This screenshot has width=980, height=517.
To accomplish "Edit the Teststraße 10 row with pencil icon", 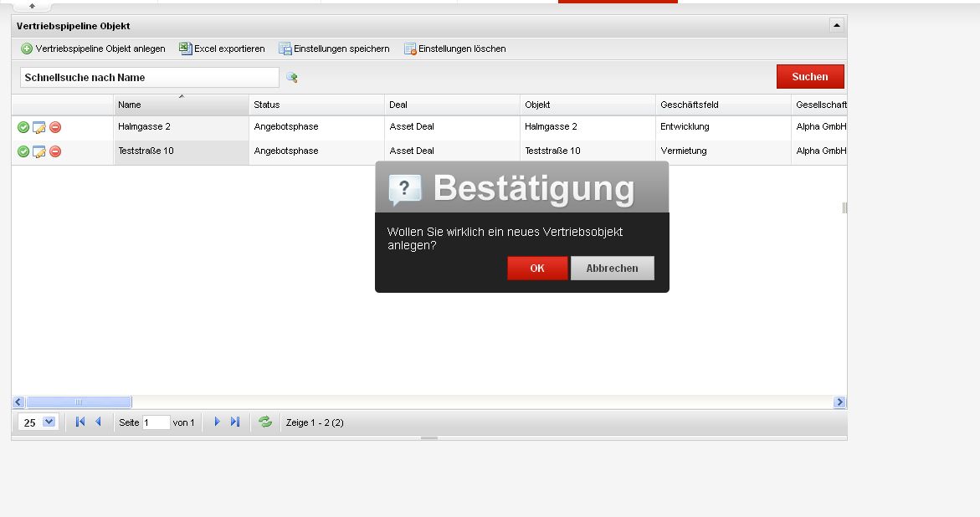I will pos(38,151).
